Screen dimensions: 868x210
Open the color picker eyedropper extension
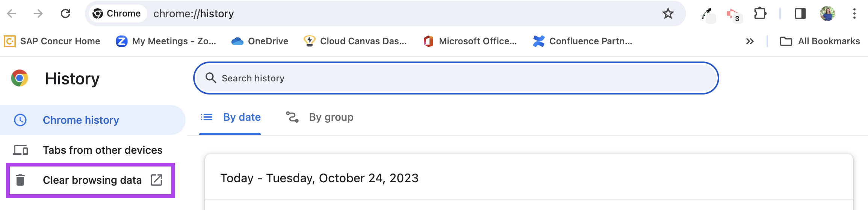[708, 15]
